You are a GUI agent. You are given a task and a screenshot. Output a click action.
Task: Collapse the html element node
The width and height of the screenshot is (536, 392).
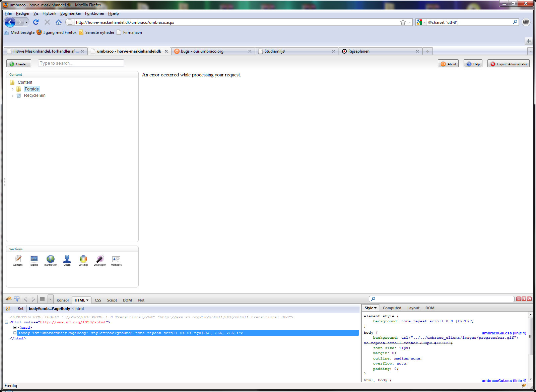click(7, 322)
